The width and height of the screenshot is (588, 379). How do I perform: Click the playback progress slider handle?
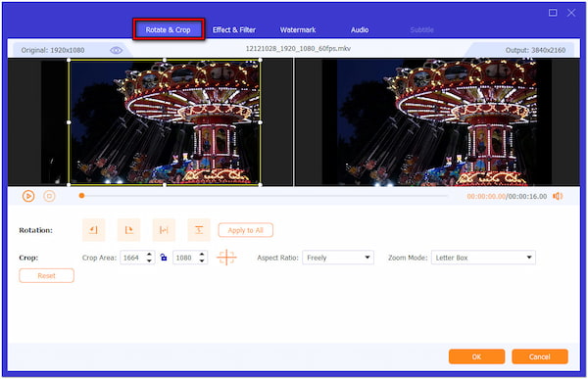81,196
